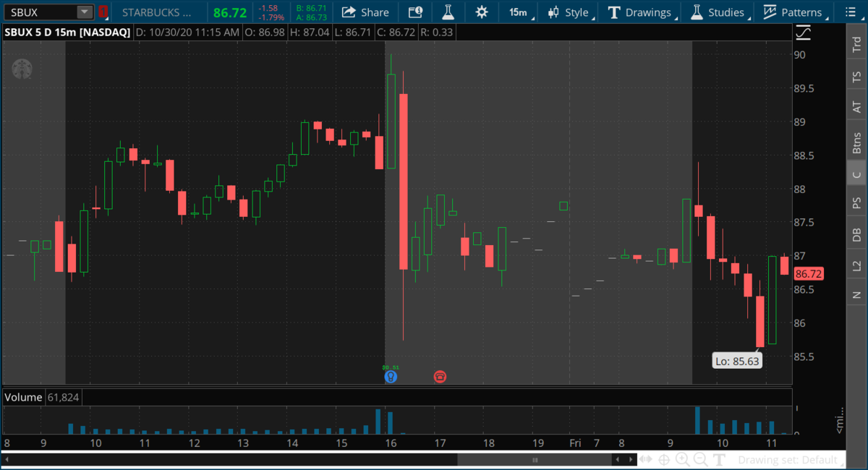Open chart settings gear icon

pyautogui.click(x=482, y=12)
